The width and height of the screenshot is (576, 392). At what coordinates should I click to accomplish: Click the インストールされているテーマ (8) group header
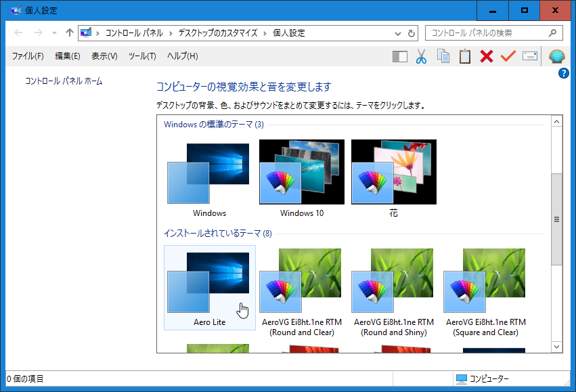coord(218,234)
